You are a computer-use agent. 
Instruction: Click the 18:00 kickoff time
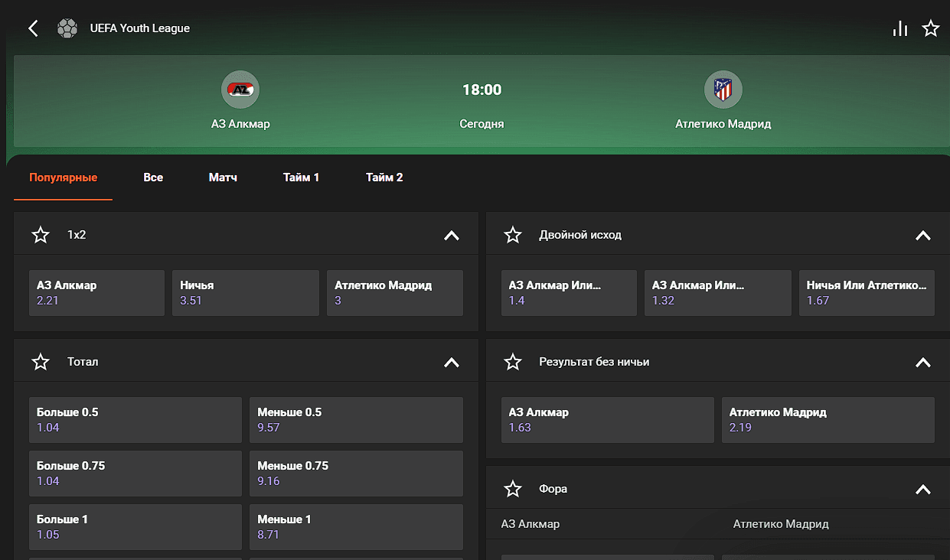tap(482, 90)
